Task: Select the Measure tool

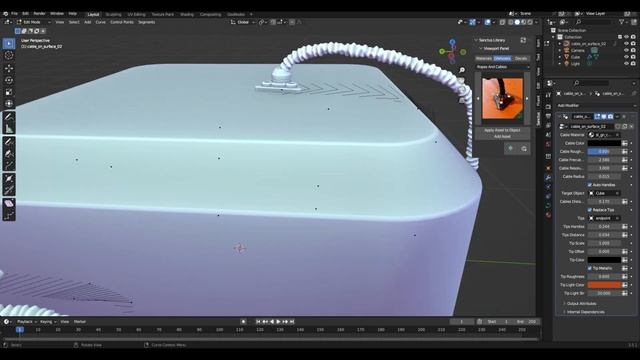Action: click(9, 129)
